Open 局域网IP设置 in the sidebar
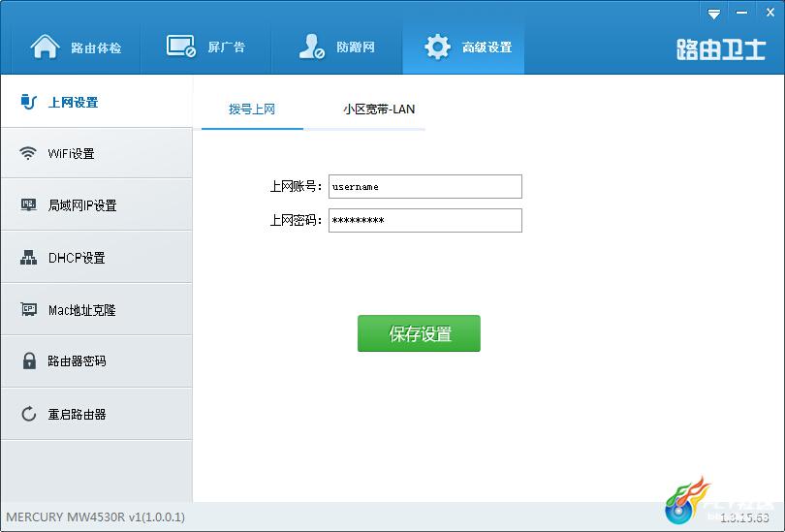 pos(97,205)
